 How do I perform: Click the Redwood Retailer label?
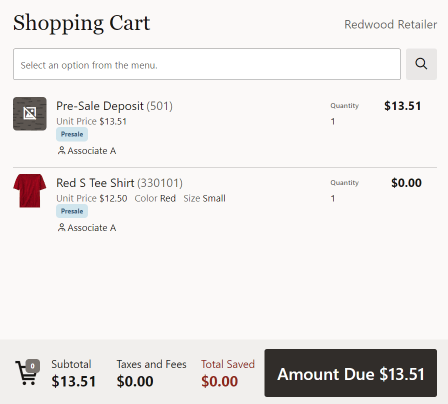click(390, 24)
